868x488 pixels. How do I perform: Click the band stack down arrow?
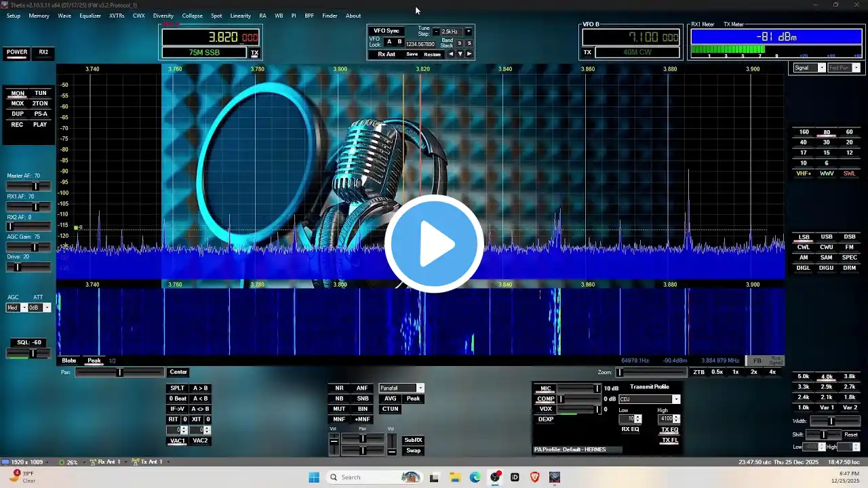[460, 54]
